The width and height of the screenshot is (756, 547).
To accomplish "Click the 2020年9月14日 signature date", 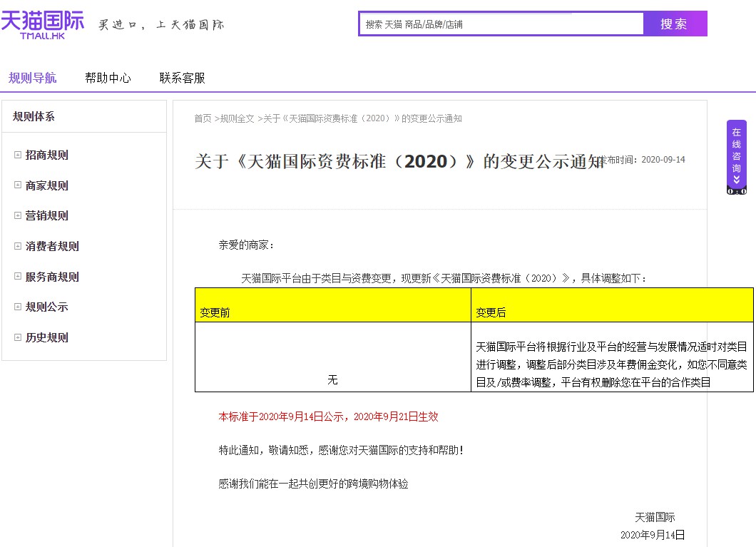I will coord(653,534).
